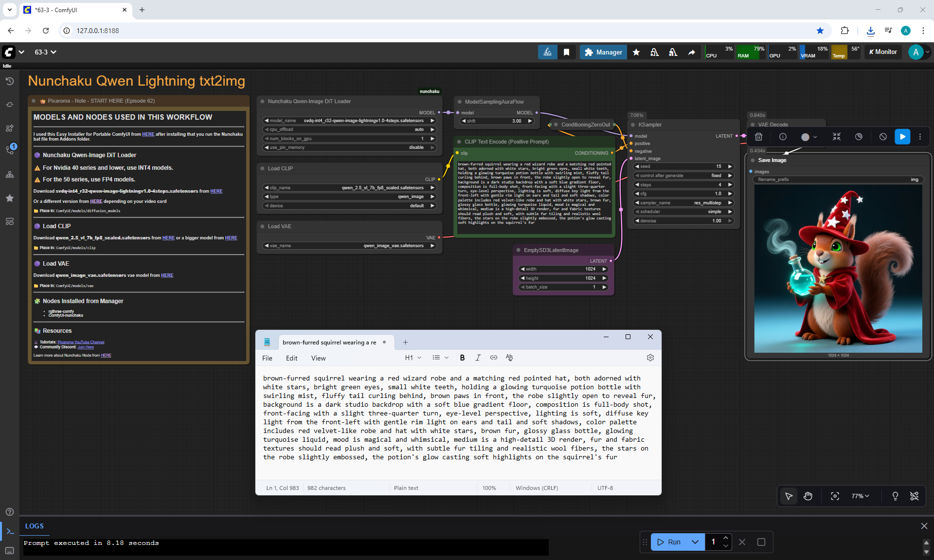Screen dimensions: 934x560
Task: Delete the selected node via trash icon
Action: (x=758, y=137)
